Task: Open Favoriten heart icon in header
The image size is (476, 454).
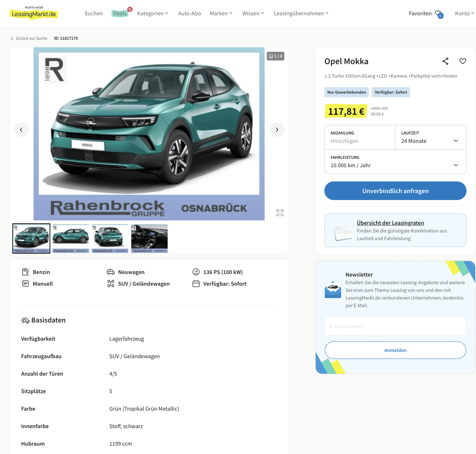Action: [438, 14]
